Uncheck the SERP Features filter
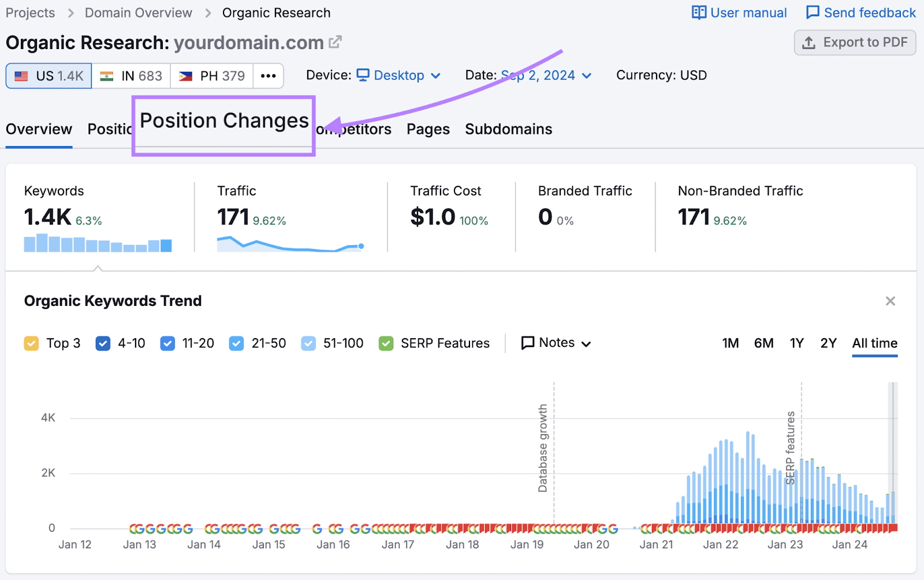The width and height of the screenshot is (924, 580). click(386, 343)
